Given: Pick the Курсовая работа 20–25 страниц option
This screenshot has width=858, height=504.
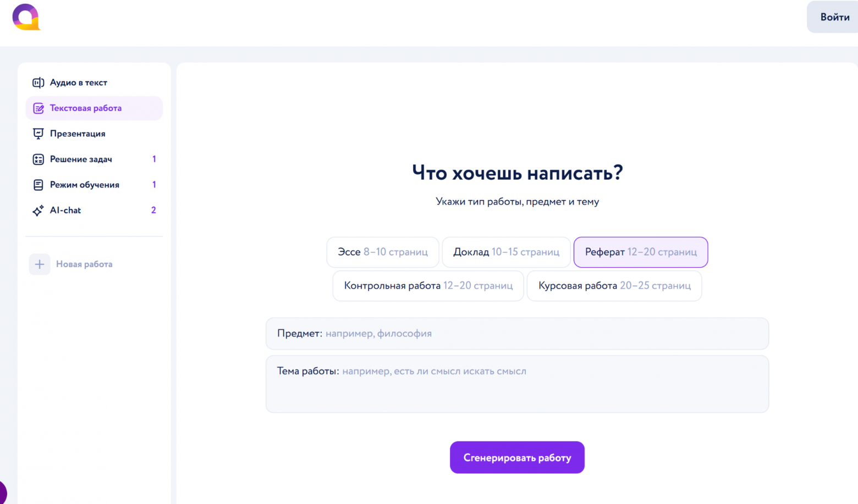Looking at the screenshot, I should point(614,286).
